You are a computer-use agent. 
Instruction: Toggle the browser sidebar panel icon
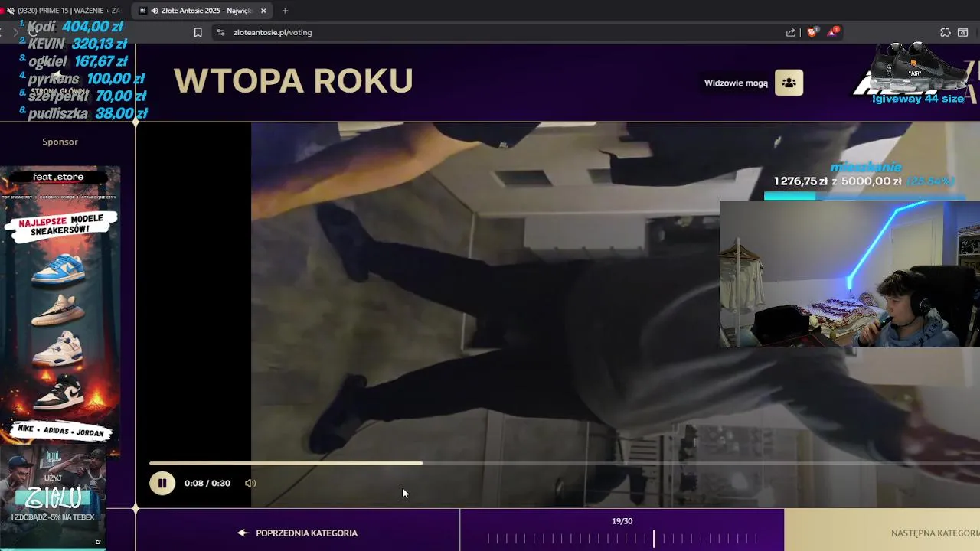pos(963,32)
